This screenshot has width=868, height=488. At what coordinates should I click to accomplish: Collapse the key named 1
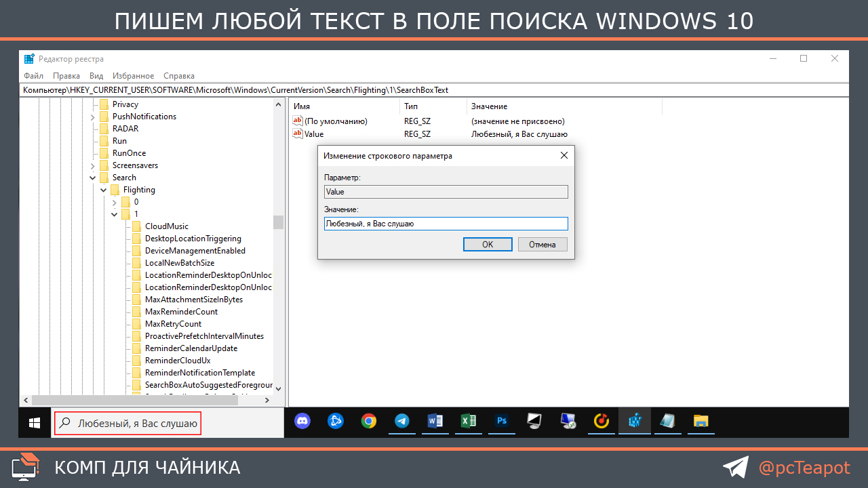click(x=115, y=214)
